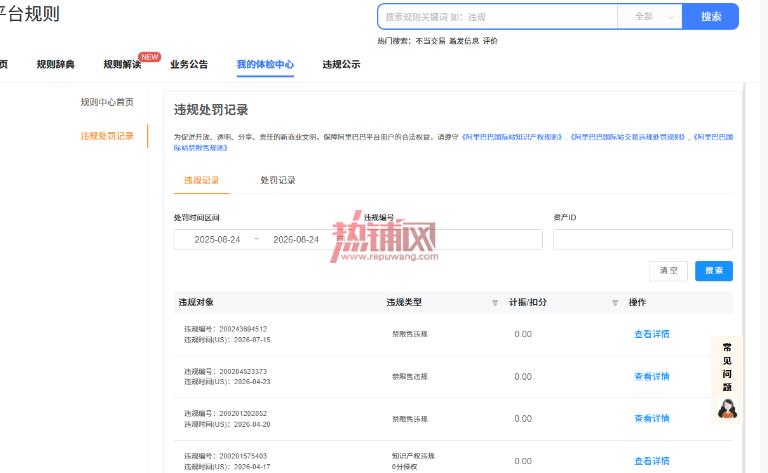
Task: Open the 规则辞典 navigation tab
Action: point(55,64)
